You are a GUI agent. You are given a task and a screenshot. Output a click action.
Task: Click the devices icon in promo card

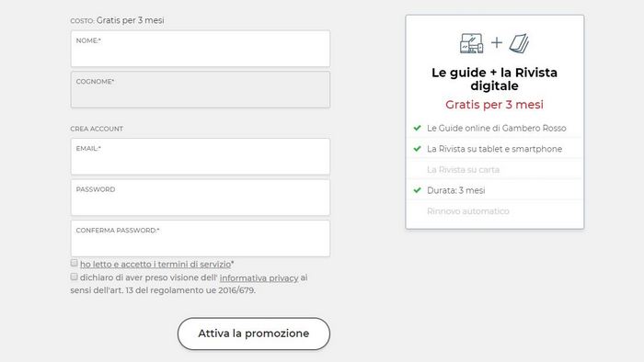coord(471,43)
